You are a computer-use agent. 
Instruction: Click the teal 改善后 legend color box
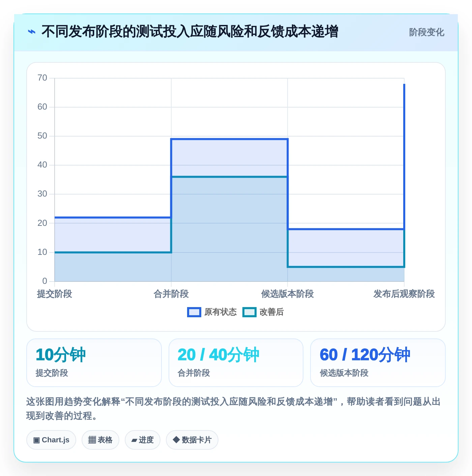249,312
